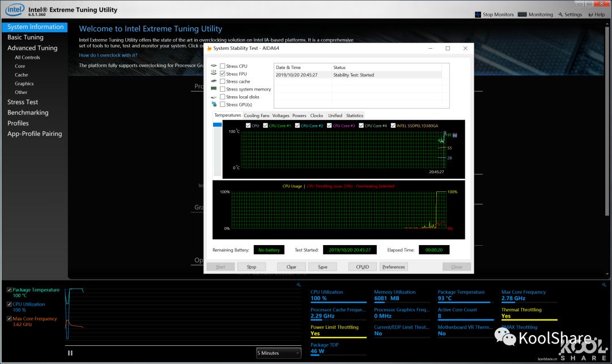Click the drive icon beside Stress local disks
This screenshot has height=364, width=612.
tap(214, 97)
